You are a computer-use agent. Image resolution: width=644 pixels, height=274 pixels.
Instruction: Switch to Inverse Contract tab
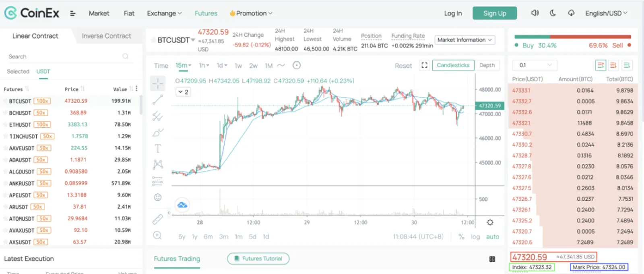click(x=107, y=36)
